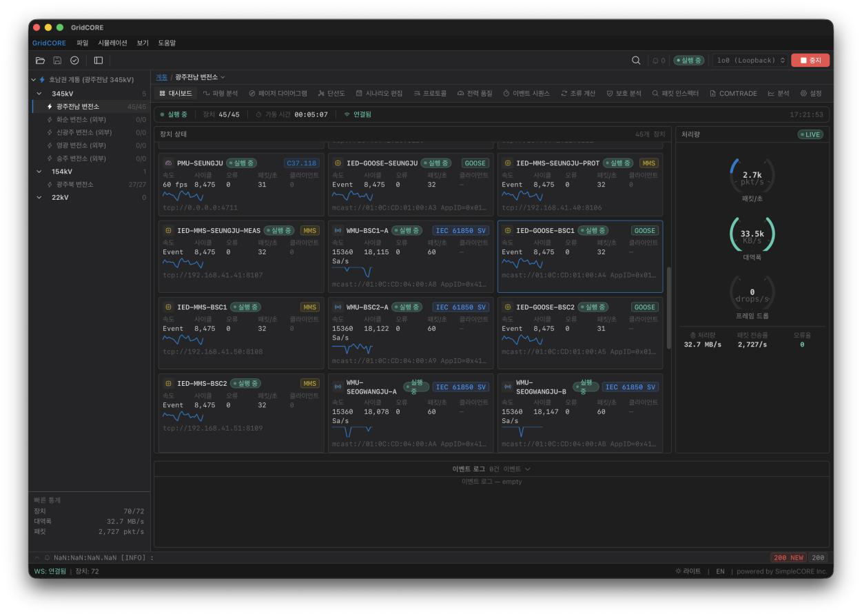The height and width of the screenshot is (616, 862).
Task: Click the PMU-SEUNGJU device gauge icon
Action: pos(168,163)
